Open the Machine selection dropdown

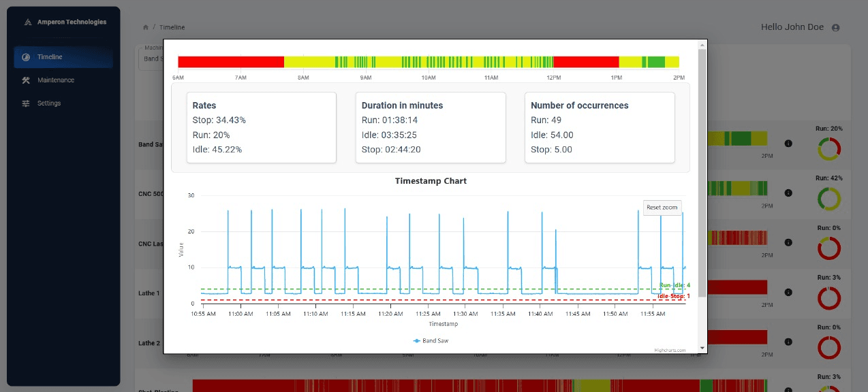[x=150, y=59]
